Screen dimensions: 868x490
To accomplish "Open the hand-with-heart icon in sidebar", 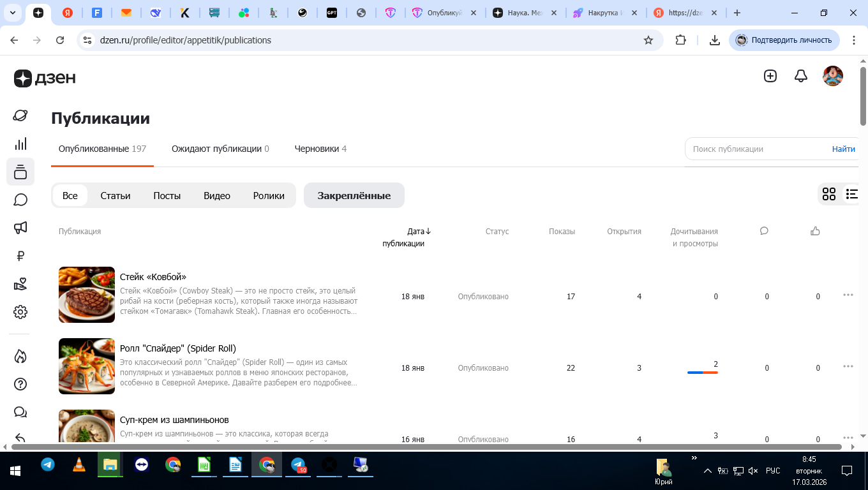I will click(20, 284).
